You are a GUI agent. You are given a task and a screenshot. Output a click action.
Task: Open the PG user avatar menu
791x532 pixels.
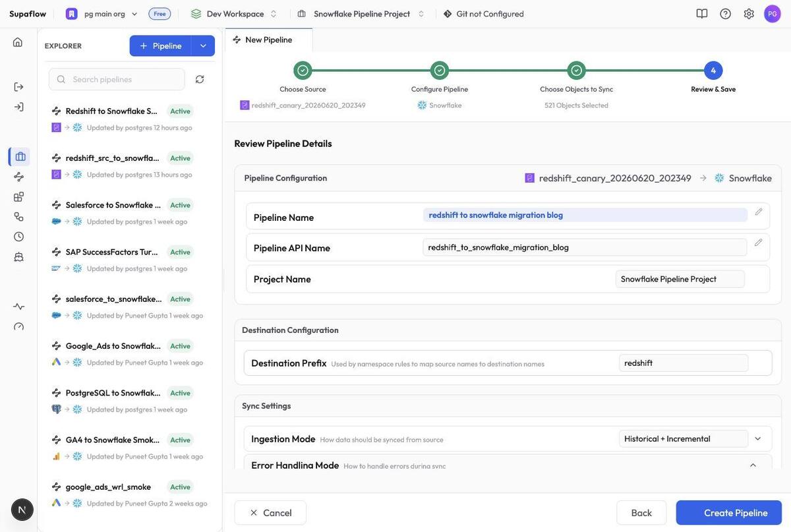coord(773,13)
